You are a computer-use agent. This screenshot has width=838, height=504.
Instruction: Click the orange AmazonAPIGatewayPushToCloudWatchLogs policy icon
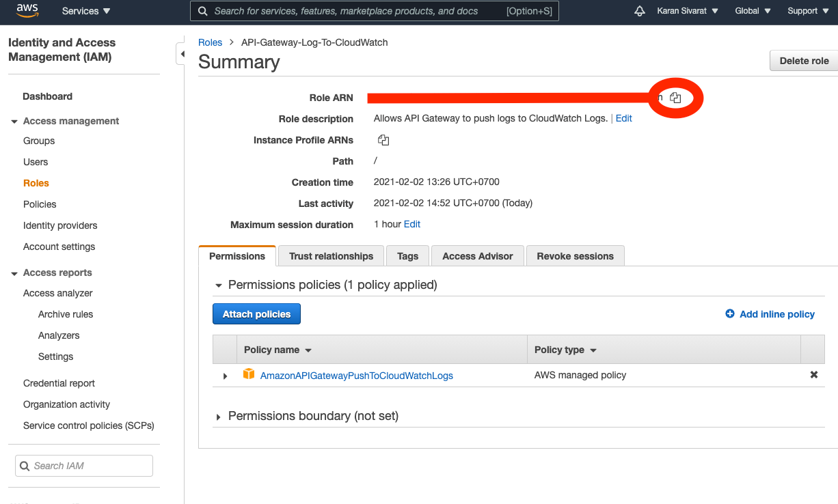pos(249,374)
